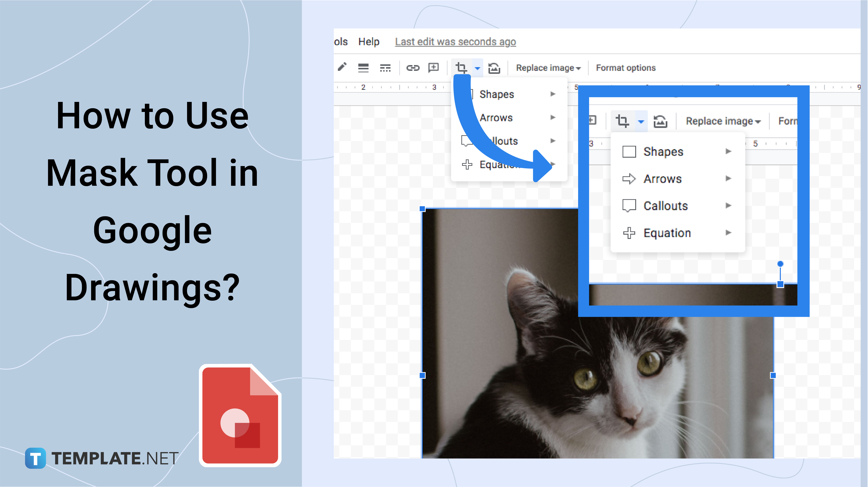The image size is (868, 487).
Task: Click the Callouts bubble icon in enlarged menu
Action: 629,206
